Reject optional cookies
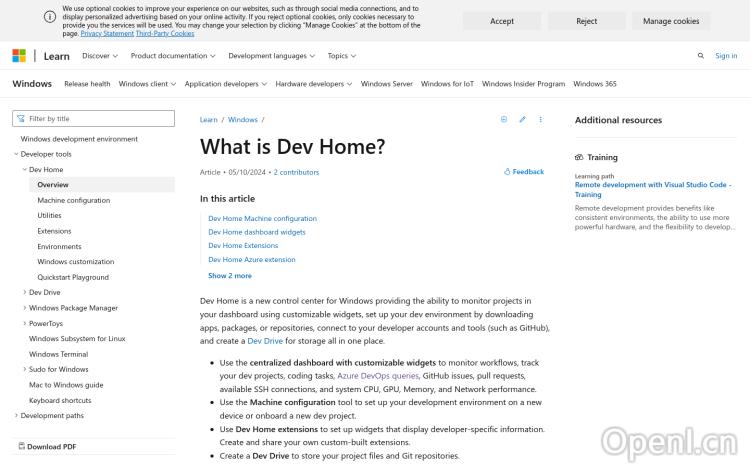750x468 pixels. pyautogui.click(x=586, y=21)
